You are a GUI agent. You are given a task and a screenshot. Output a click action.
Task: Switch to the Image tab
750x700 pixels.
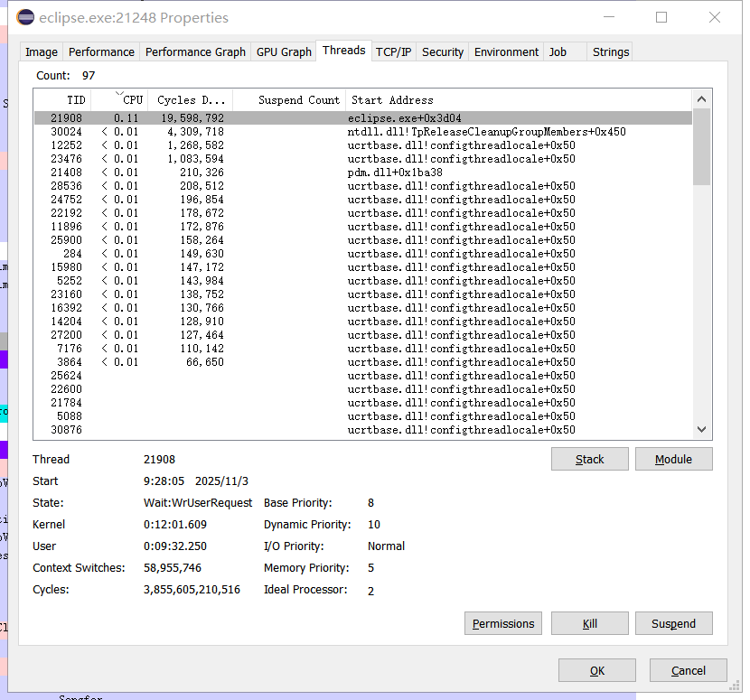coord(42,51)
